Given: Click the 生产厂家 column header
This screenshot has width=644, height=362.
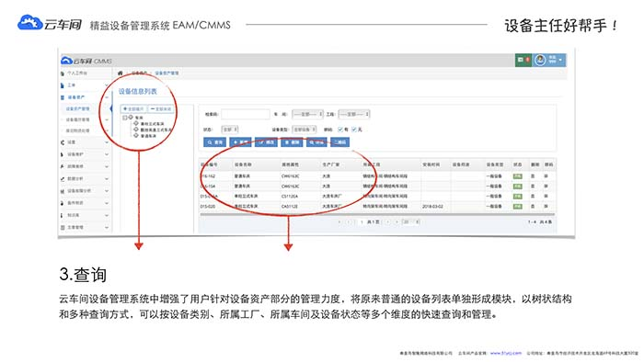Looking at the screenshot, I should (330, 164).
